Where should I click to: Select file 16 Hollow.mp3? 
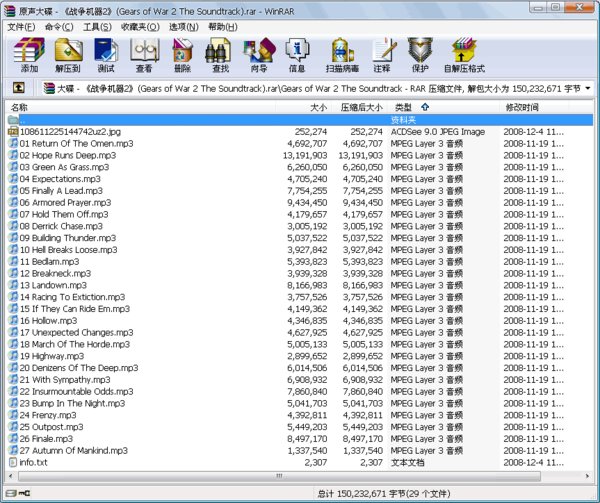pyautogui.click(x=49, y=321)
